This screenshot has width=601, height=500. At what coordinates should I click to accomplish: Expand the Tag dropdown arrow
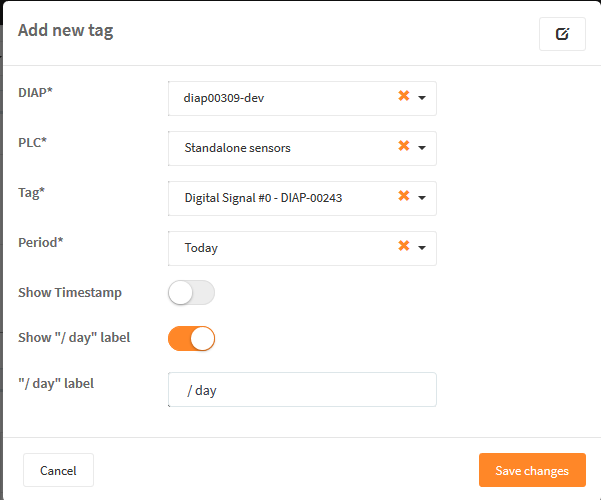pos(422,198)
